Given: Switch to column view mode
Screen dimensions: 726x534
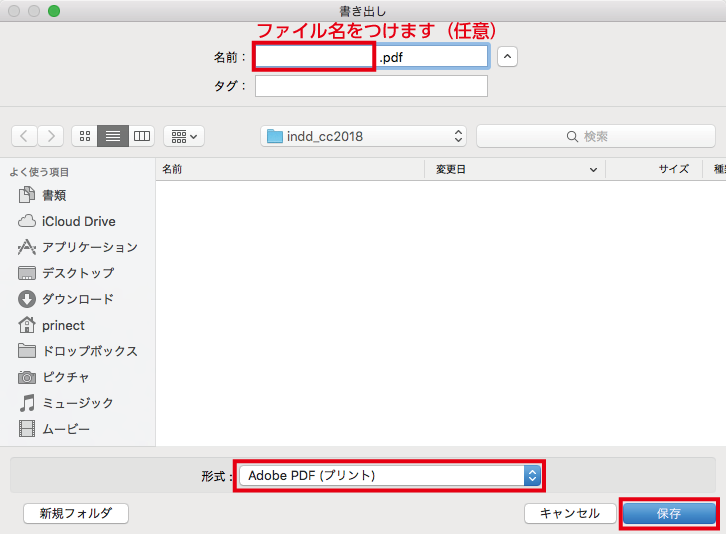Looking at the screenshot, I should click(141, 136).
